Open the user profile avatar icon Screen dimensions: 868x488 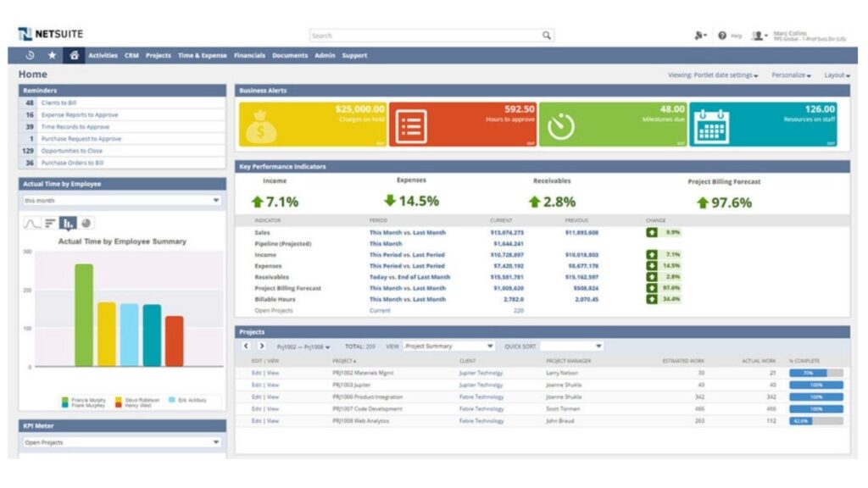tap(757, 36)
